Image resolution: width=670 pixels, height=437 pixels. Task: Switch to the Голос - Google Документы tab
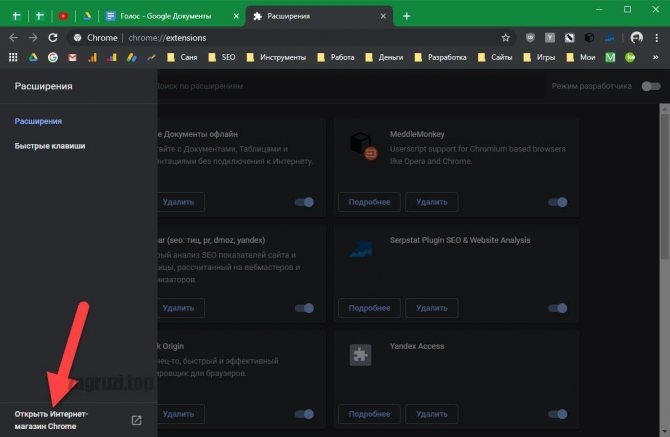pos(171,16)
